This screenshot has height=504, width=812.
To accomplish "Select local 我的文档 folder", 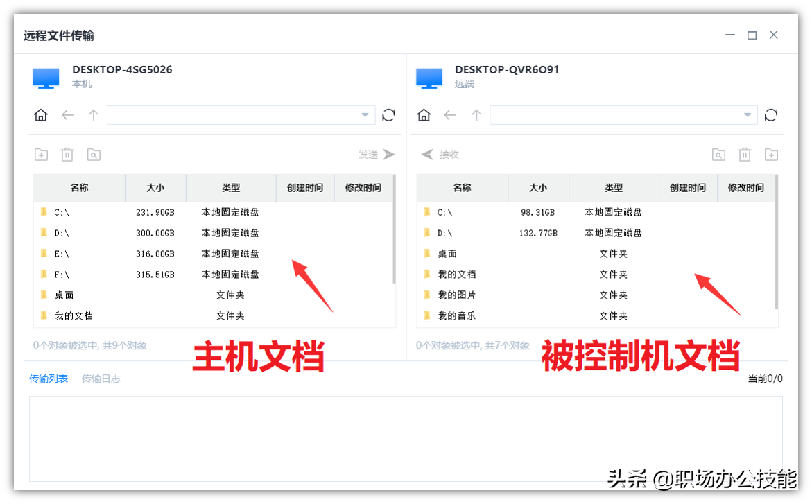I will coord(213,316).
